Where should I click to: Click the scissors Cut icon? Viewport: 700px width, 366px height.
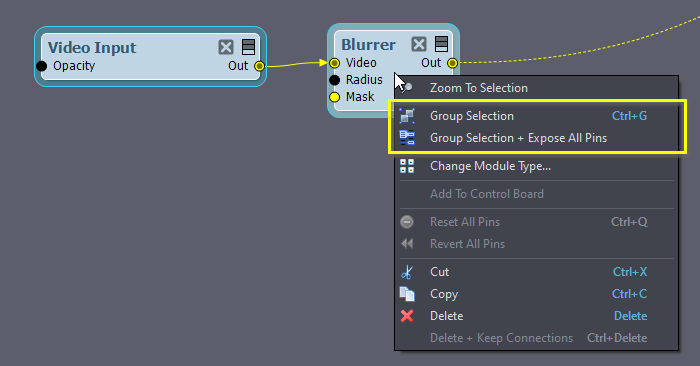407,272
